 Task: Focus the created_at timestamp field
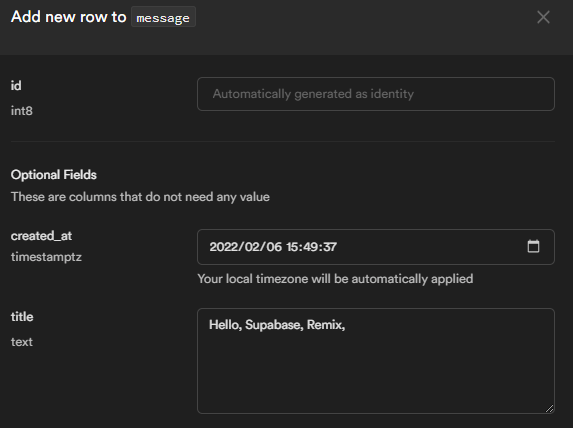click(376, 247)
